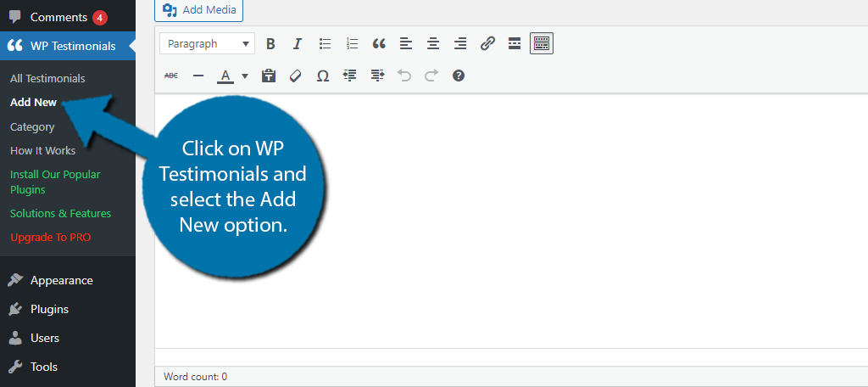Click the Comments speech bubble icon

click(15, 18)
